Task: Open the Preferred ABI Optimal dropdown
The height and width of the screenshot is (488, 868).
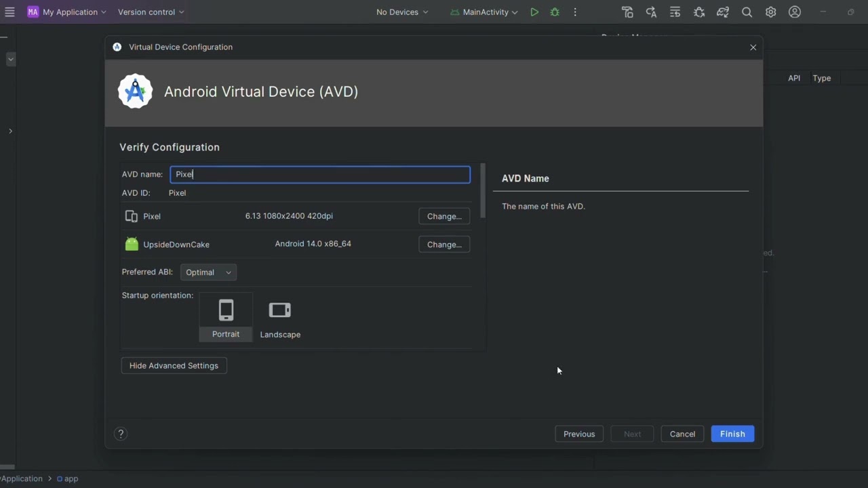Action: coord(208,272)
